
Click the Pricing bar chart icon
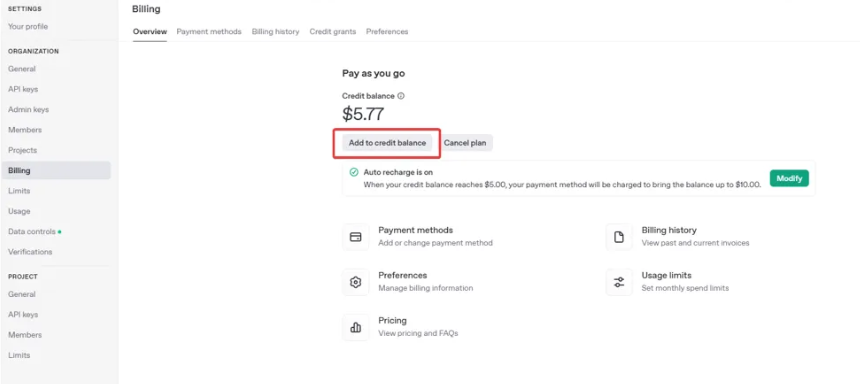pyautogui.click(x=355, y=327)
